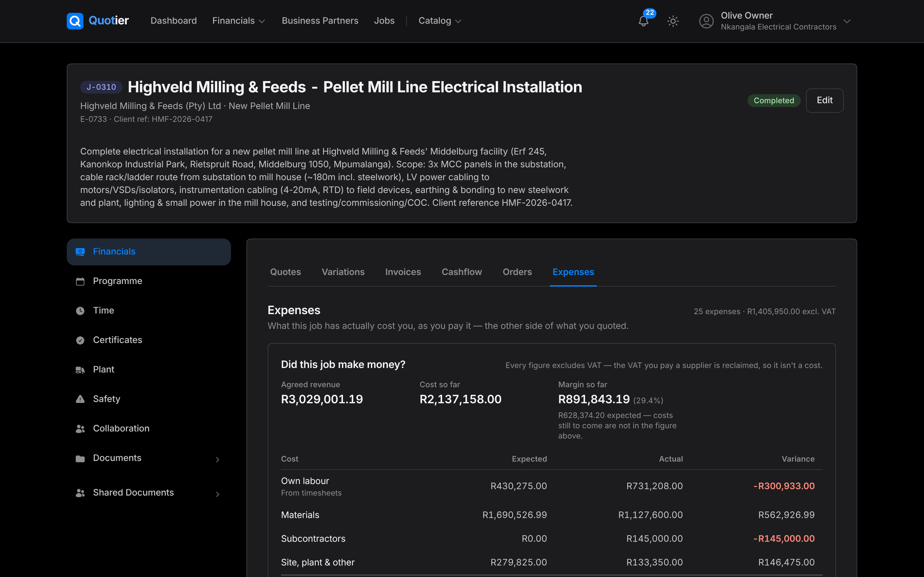Toggle the light/dark theme sun icon
This screenshot has width=924, height=577.
coord(673,21)
